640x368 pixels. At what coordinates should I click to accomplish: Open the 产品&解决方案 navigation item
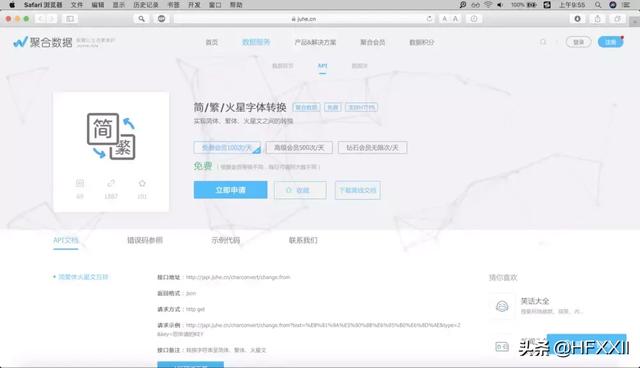tap(315, 42)
